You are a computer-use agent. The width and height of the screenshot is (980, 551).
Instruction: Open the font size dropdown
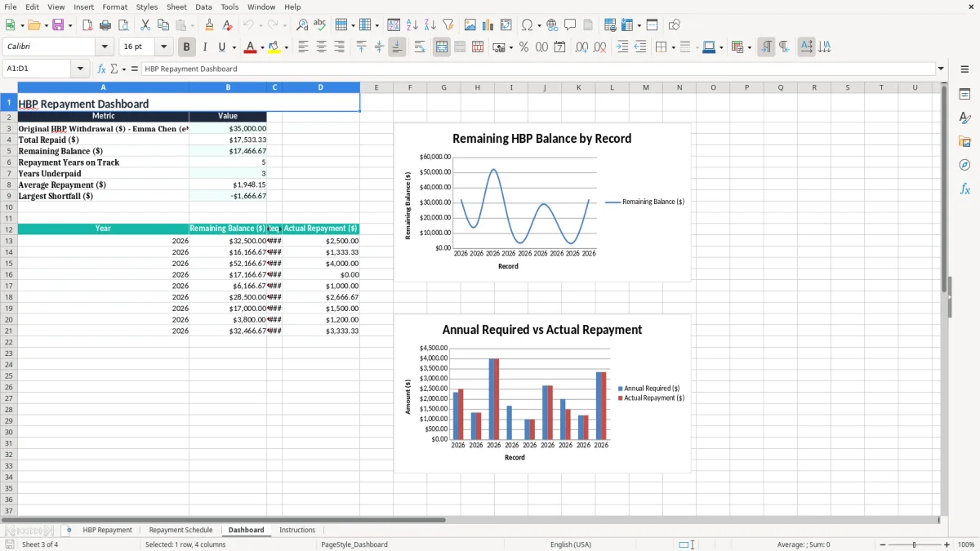click(x=163, y=47)
